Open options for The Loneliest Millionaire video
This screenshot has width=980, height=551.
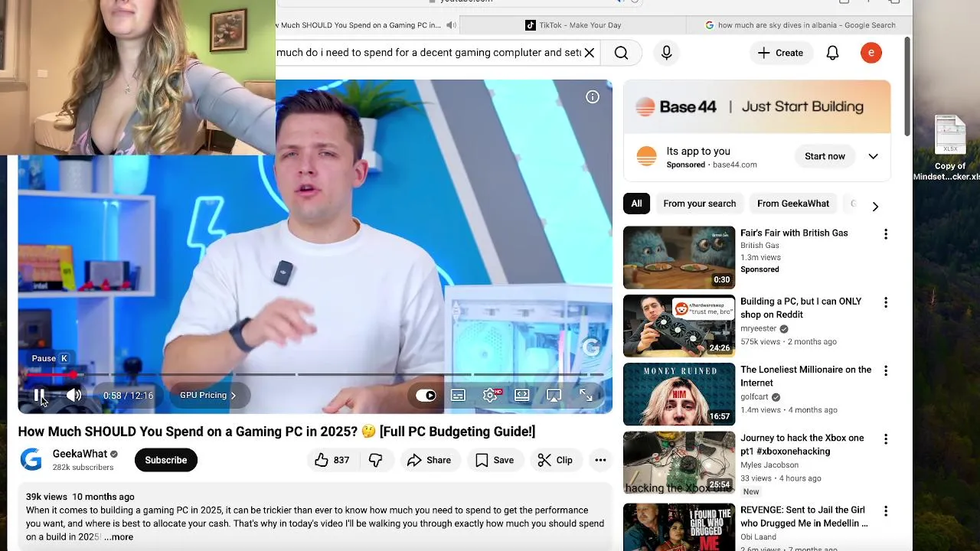point(886,370)
